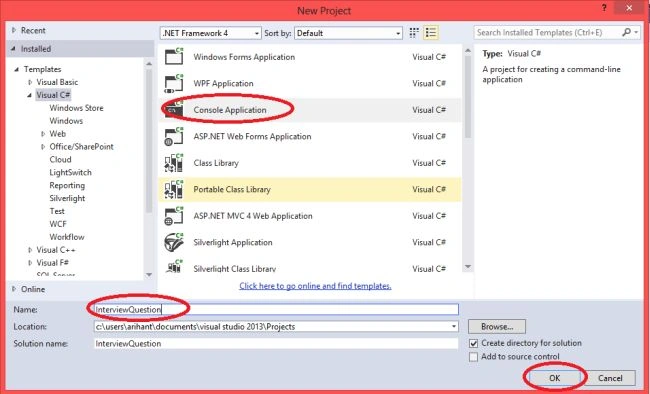
Task: Click the ASP.NET MVC 4 Web Application icon
Action: (x=174, y=216)
